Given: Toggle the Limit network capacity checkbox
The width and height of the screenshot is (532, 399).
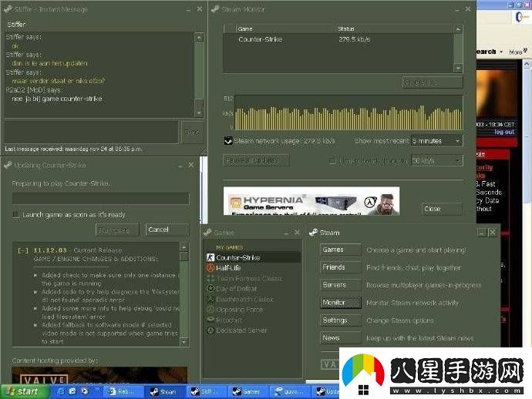Looking at the screenshot, I should (332, 161).
